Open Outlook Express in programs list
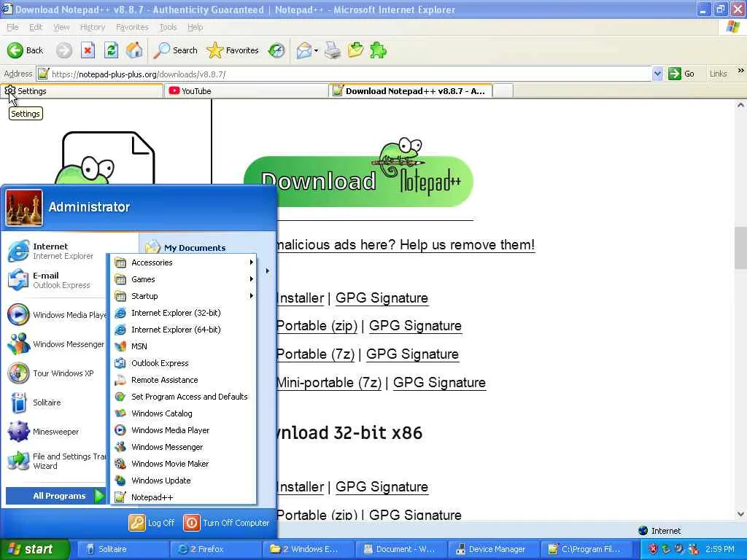Viewport: 747px width, 560px height. (x=184, y=363)
